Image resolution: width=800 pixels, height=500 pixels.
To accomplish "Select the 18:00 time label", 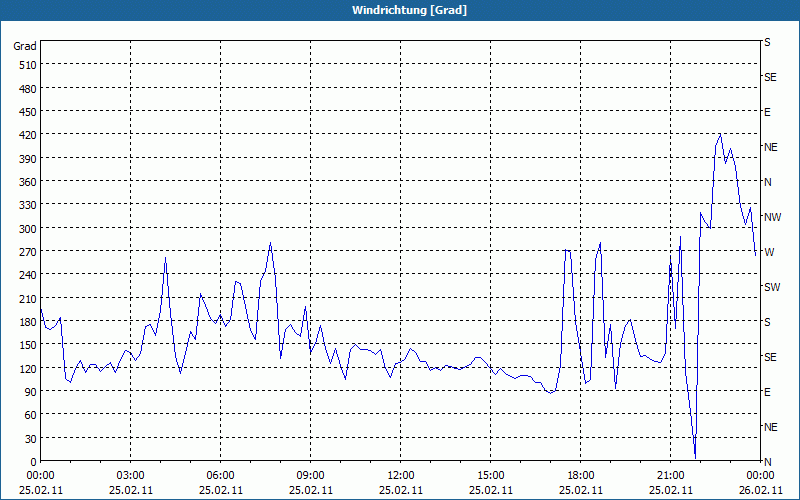I will (x=581, y=476).
